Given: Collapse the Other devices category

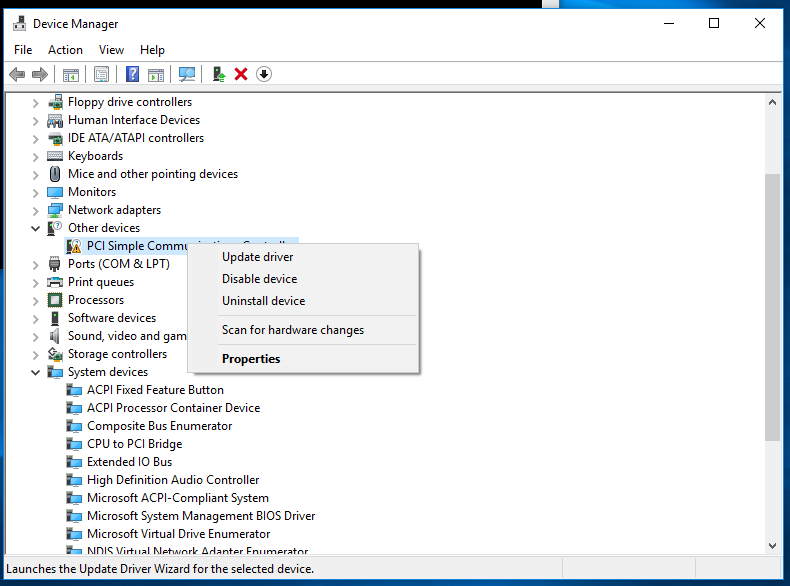Looking at the screenshot, I should point(36,228).
